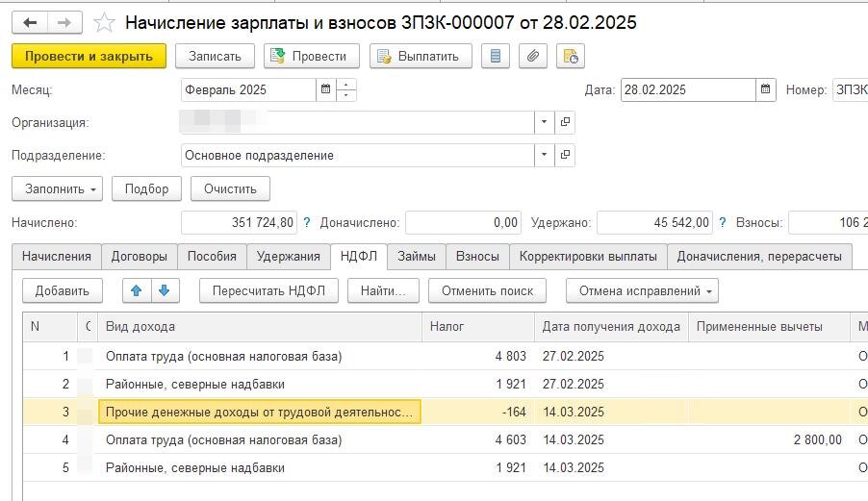
Task: Focus the Дата field 28.02.2025
Action: point(688,89)
